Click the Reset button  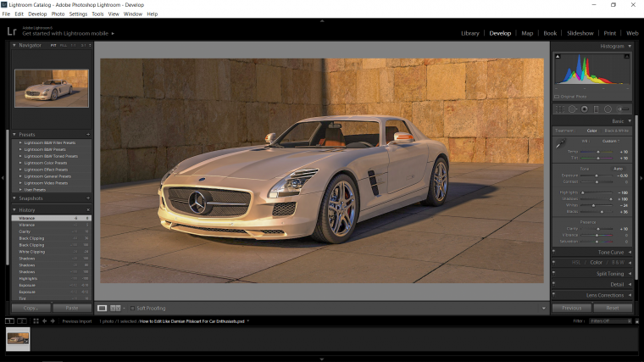[613, 308]
